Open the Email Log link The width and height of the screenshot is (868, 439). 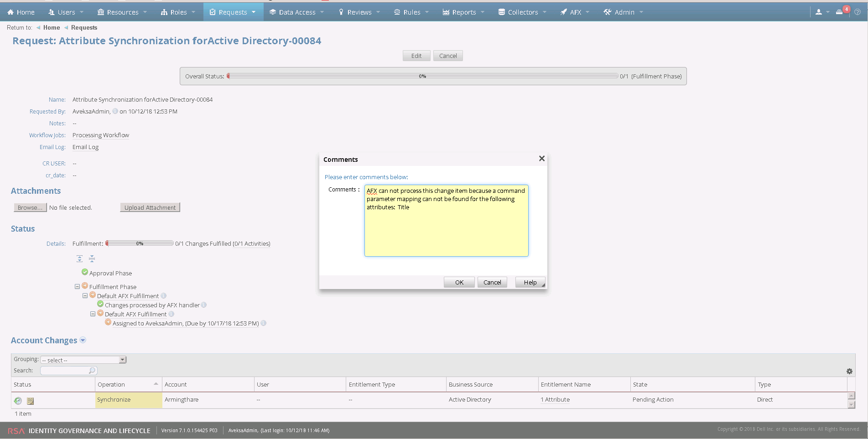point(85,147)
